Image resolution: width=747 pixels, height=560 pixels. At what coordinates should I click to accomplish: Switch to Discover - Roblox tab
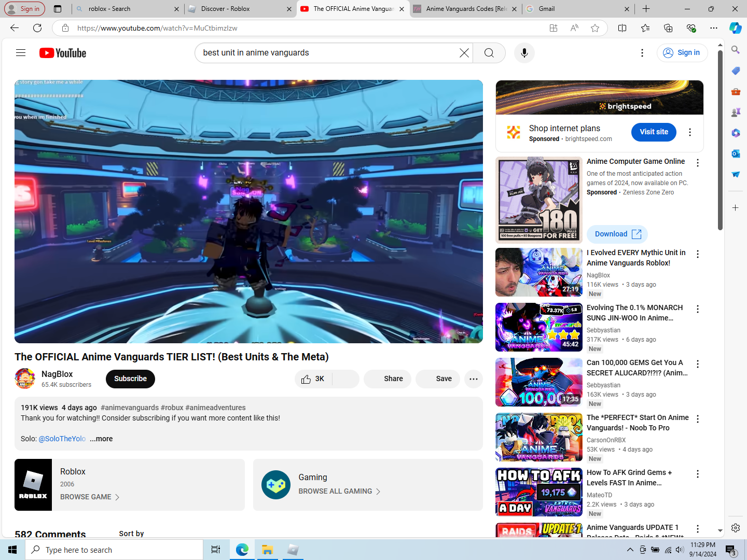pos(240,9)
